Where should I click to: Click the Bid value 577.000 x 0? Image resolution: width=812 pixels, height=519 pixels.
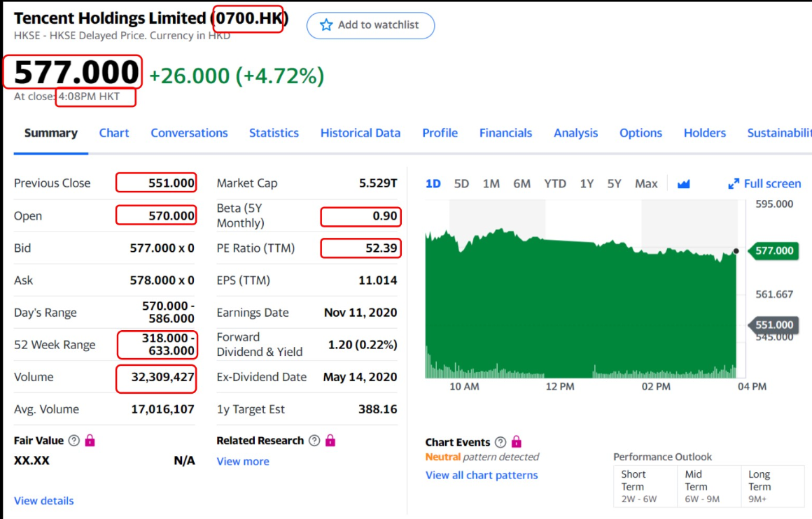point(162,248)
